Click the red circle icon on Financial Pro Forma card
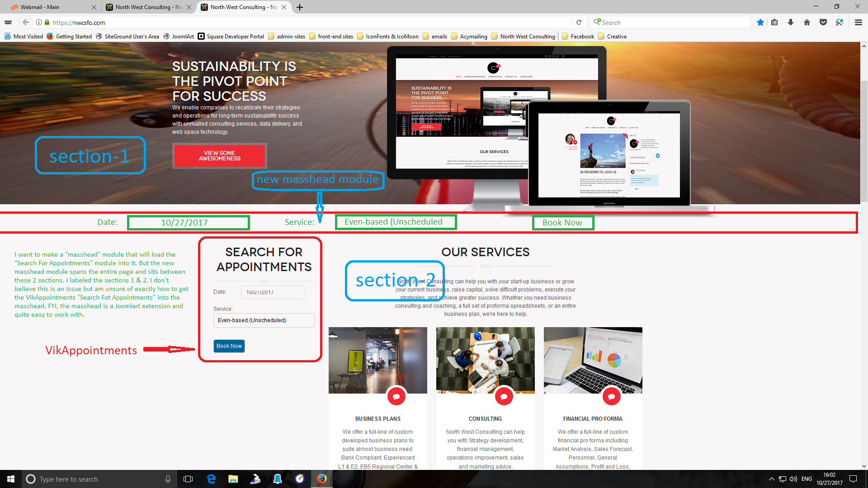This screenshot has height=488, width=868. click(x=612, y=396)
